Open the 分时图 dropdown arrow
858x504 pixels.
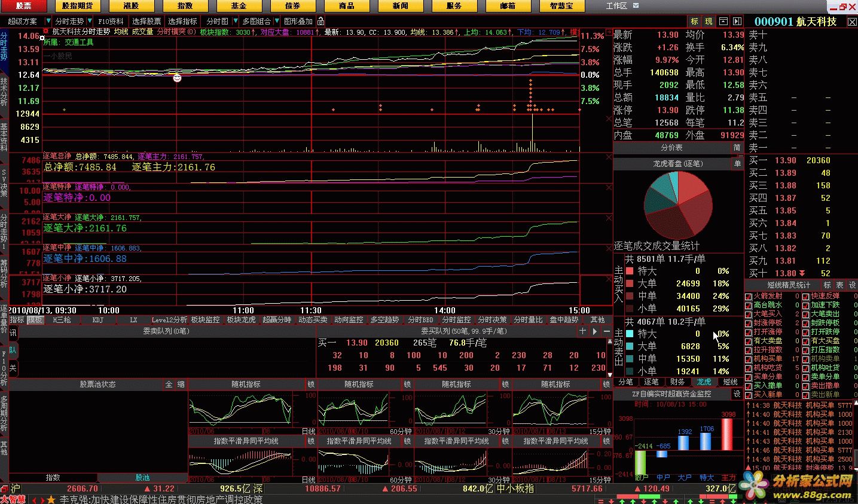pos(236,21)
